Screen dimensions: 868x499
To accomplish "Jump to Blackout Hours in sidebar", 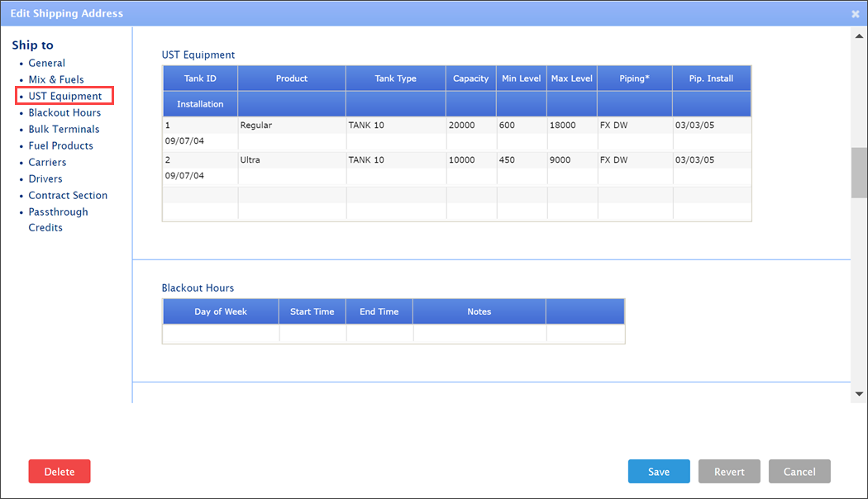I will point(64,112).
